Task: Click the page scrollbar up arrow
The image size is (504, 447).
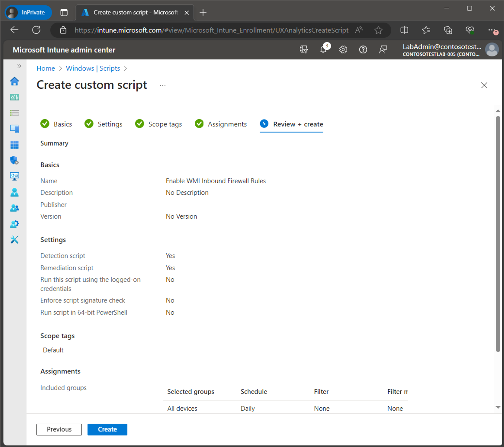Action: tap(498, 111)
